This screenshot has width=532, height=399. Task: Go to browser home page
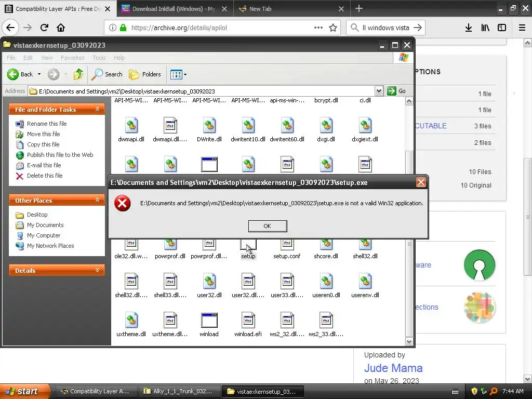click(61, 28)
